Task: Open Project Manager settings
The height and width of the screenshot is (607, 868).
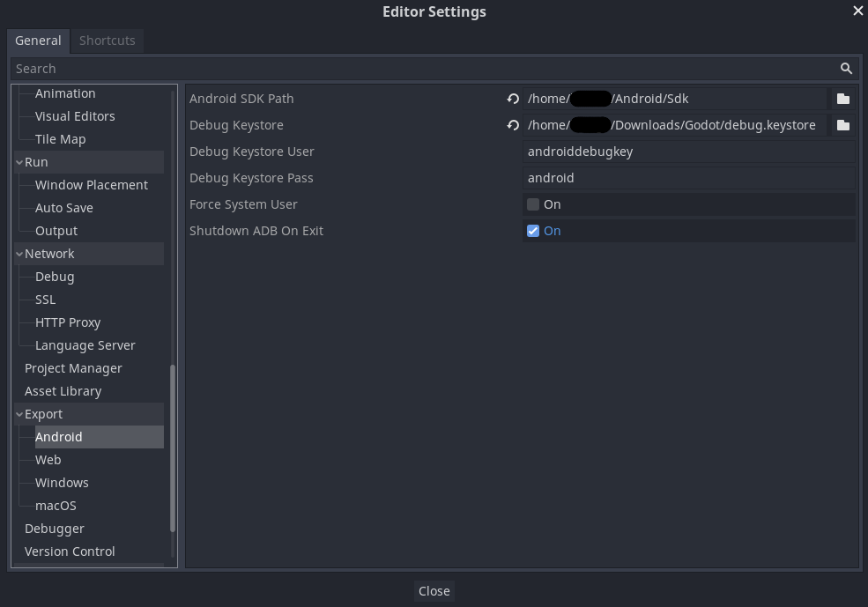Action: tap(74, 368)
